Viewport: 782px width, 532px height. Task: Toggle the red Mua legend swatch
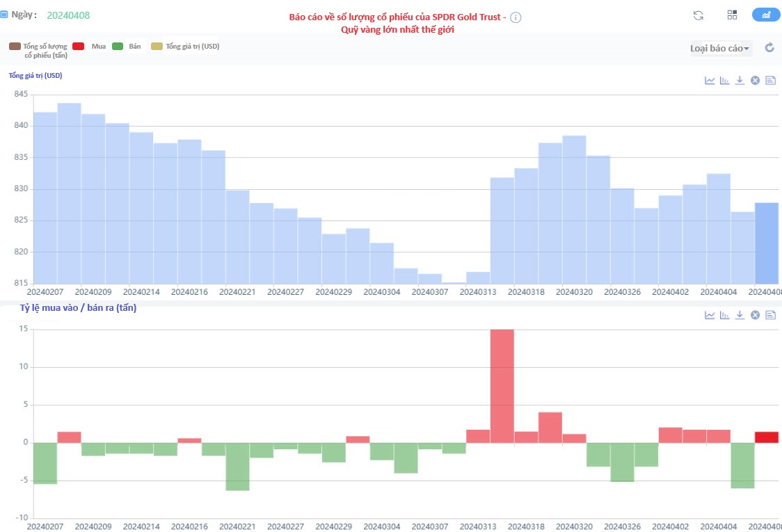click(x=79, y=47)
